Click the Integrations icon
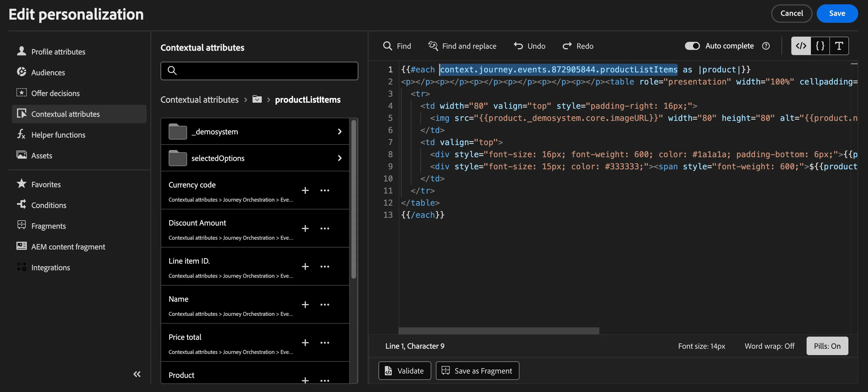 [x=22, y=267]
